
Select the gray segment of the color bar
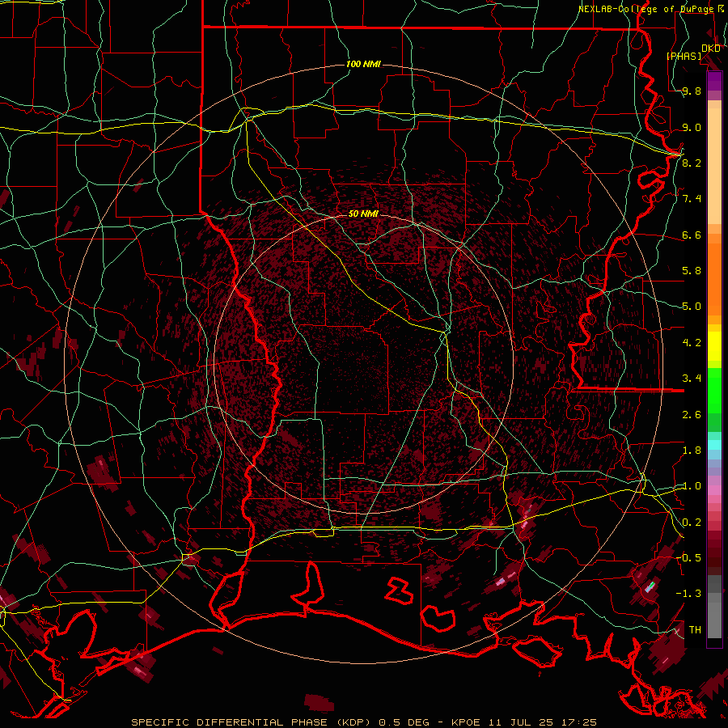[x=714, y=607]
